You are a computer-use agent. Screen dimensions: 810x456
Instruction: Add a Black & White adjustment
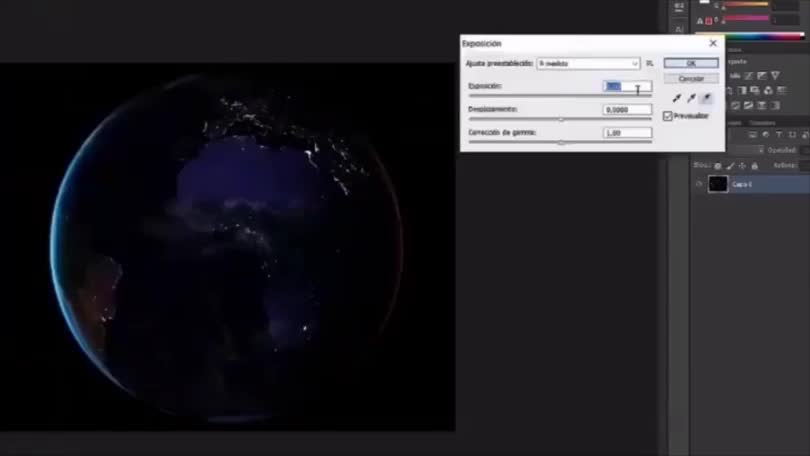click(742, 90)
